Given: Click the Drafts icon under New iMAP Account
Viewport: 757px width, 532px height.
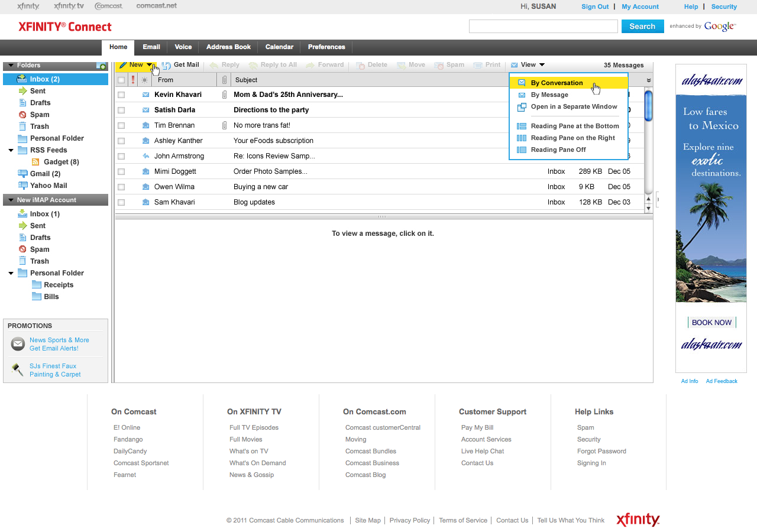Looking at the screenshot, I should coord(22,238).
